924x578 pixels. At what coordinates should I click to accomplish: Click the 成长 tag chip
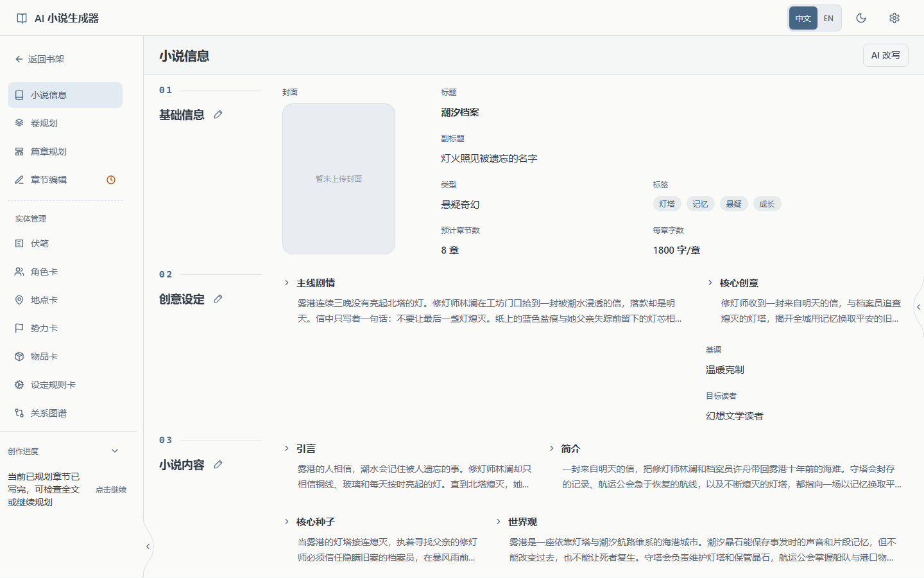tap(767, 204)
